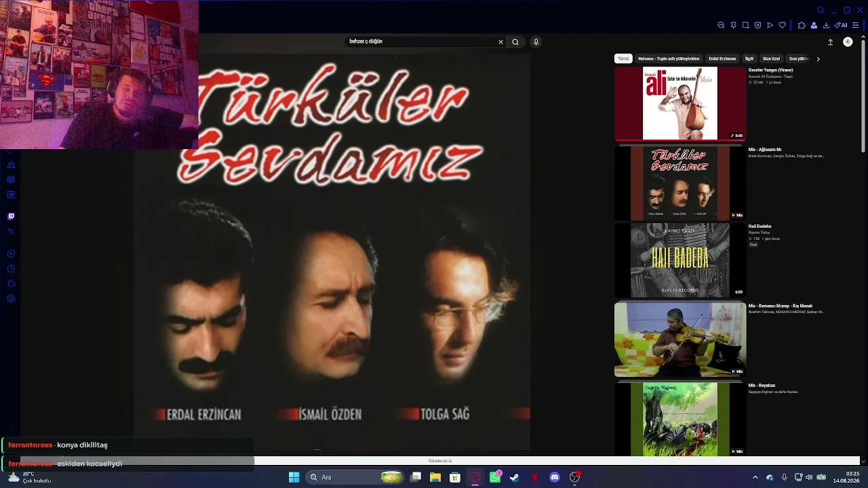Screen dimensions: 868x488
Task: Open the taskbar clock showing 03:25
Action: coord(847,477)
